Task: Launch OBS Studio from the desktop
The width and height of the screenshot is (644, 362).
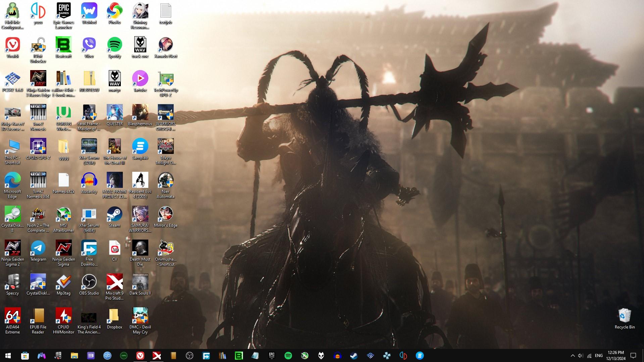Action: (89, 282)
